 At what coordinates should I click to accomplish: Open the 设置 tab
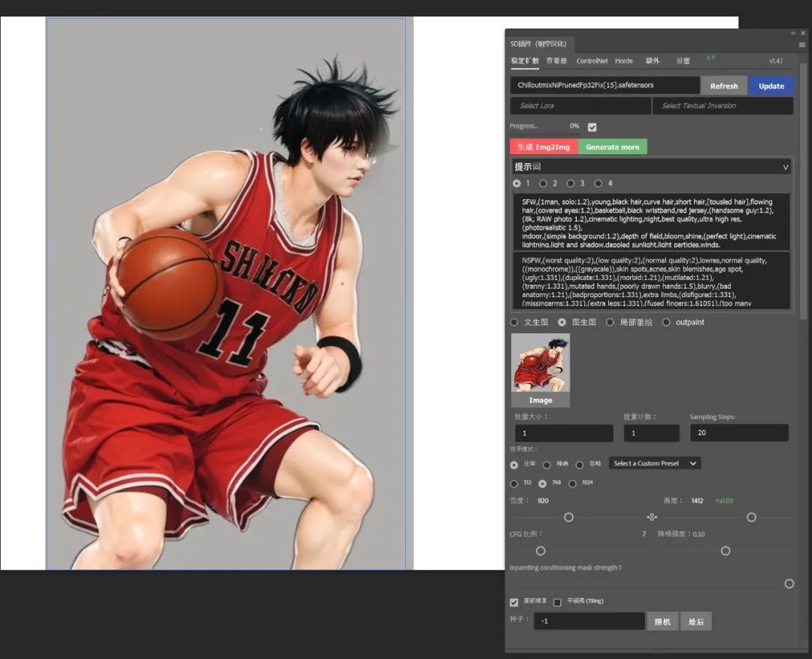point(683,61)
